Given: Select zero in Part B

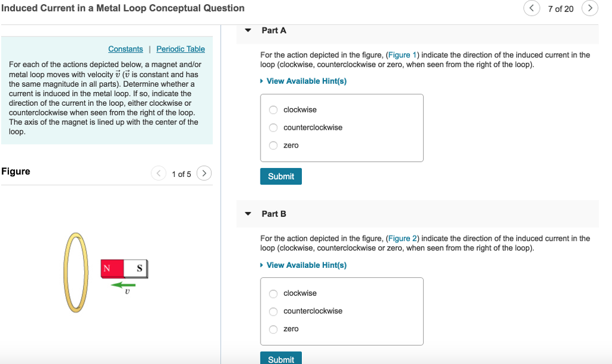Looking at the screenshot, I should 273,329.
